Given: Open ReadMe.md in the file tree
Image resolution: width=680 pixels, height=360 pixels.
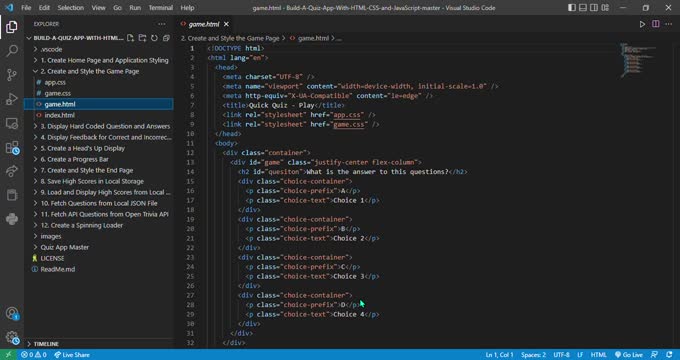Looking at the screenshot, I should pos(99,269).
